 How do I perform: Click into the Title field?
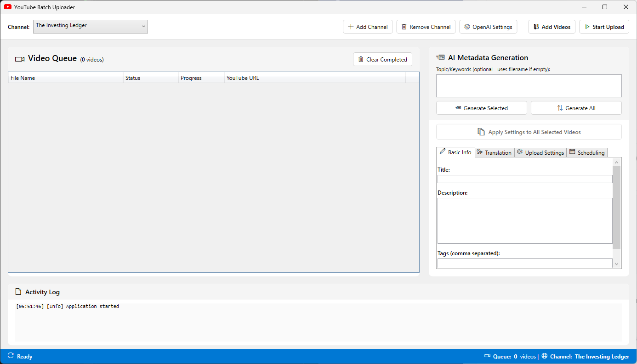(525, 179)
